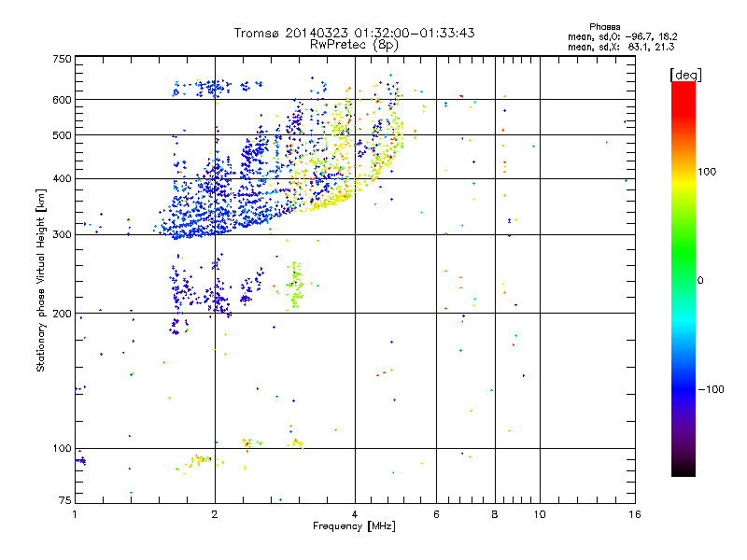Click the 'Stationary phase Virtual Height [km]' axis title
Image resolution: width=747 pixels, height=560 pixels.
pyautogui.click(x=41, y=280)
